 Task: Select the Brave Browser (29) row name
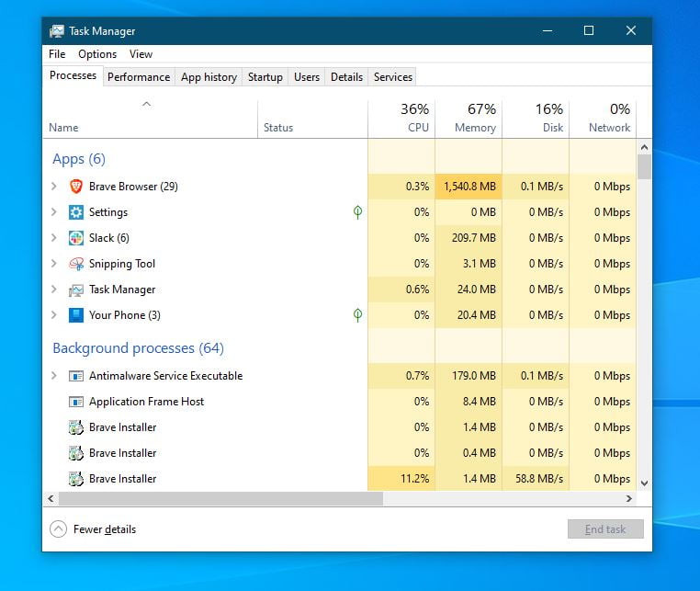point(133,187)
